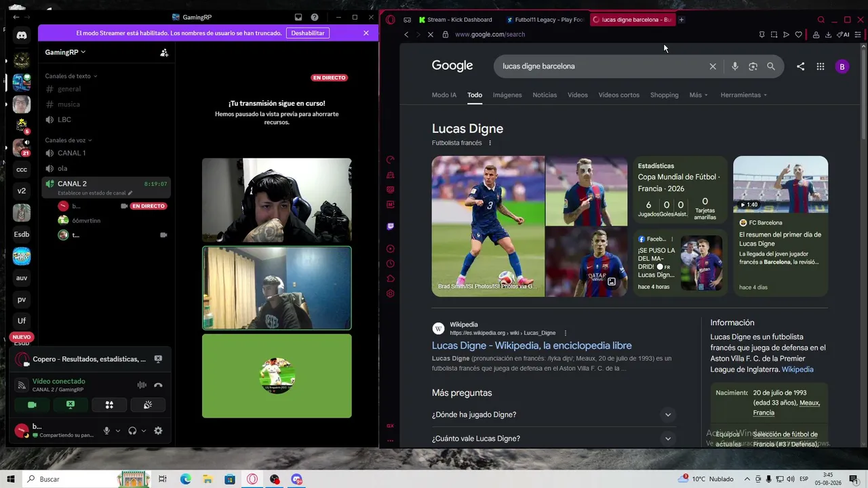Open Discord activities launcher button

(109, 405)
